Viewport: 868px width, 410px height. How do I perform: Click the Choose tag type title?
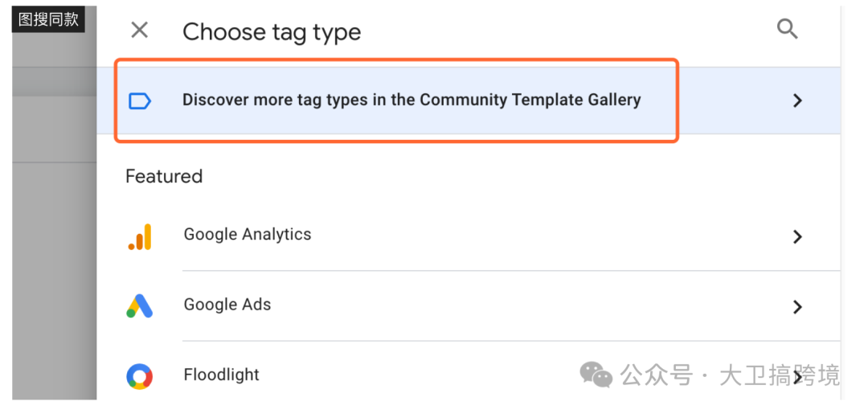click(272, 32)
